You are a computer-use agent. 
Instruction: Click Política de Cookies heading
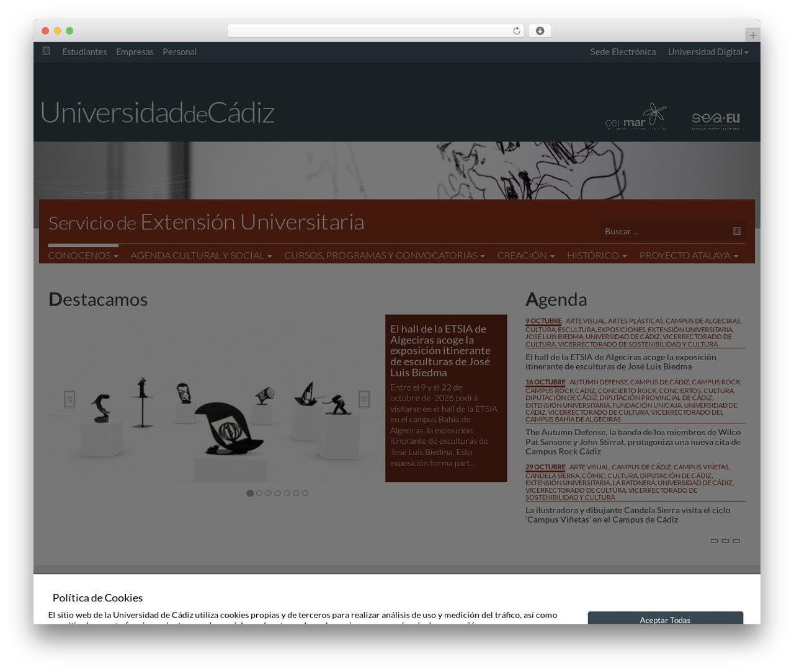tap(97, 598)
